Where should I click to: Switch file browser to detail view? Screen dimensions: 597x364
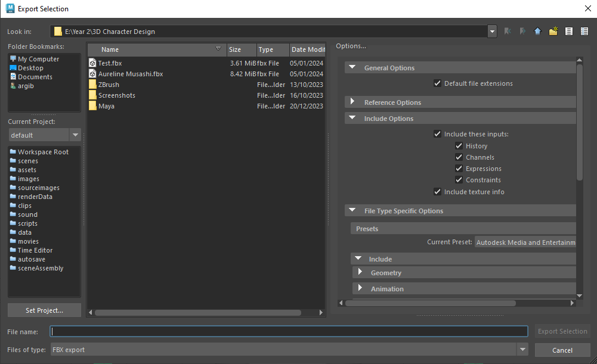point(584,32)
